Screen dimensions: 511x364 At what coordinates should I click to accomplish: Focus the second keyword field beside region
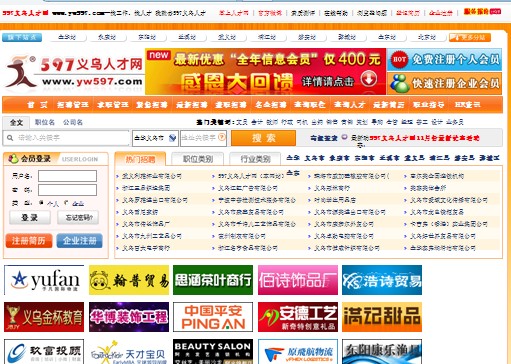[x=203, y=138]
